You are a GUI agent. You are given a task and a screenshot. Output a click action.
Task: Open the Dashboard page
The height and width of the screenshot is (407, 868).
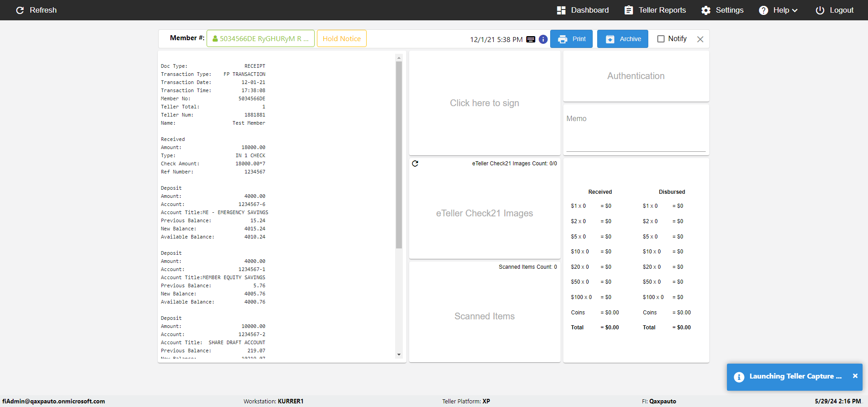point(583,10)
